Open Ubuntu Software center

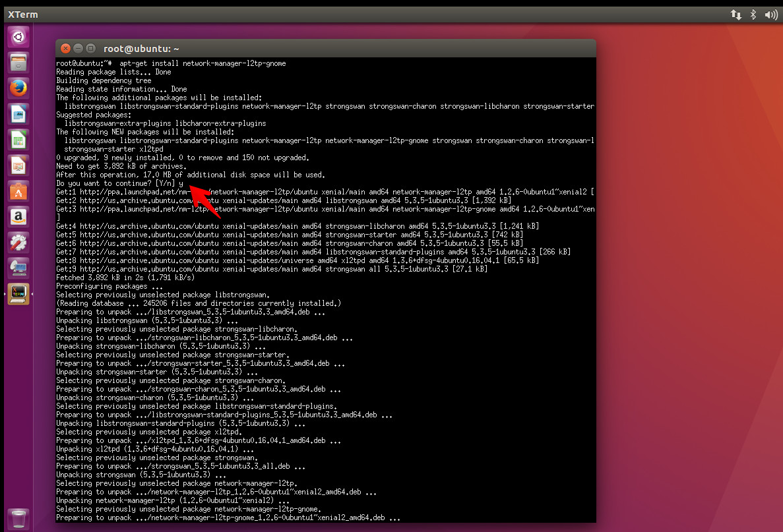tap(18, 191)
